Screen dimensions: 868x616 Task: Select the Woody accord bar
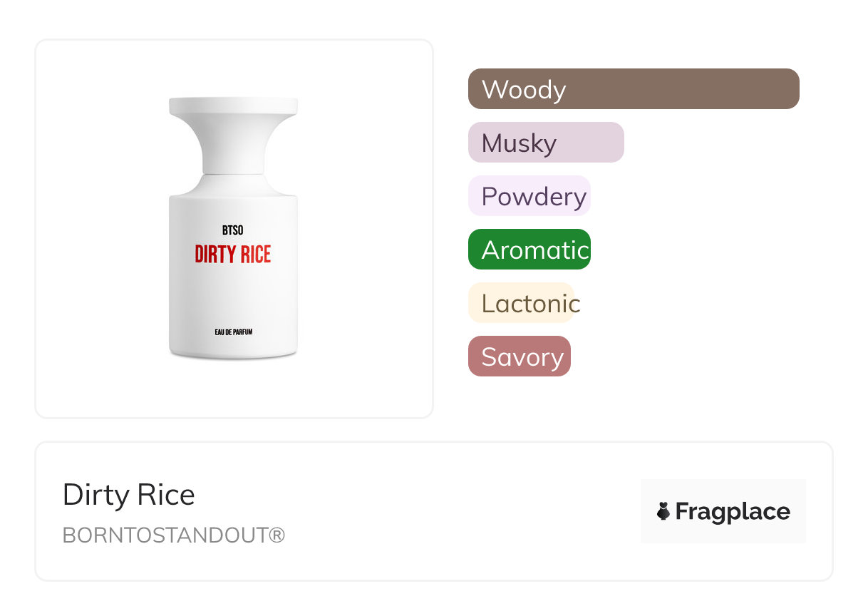point(633,89)
